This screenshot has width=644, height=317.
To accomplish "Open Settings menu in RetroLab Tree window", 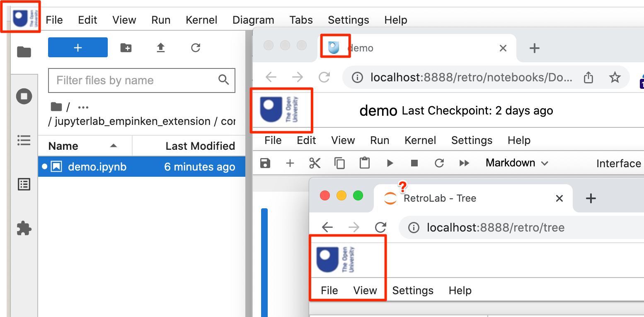I will pyautogui.click(x=413, y=290).
